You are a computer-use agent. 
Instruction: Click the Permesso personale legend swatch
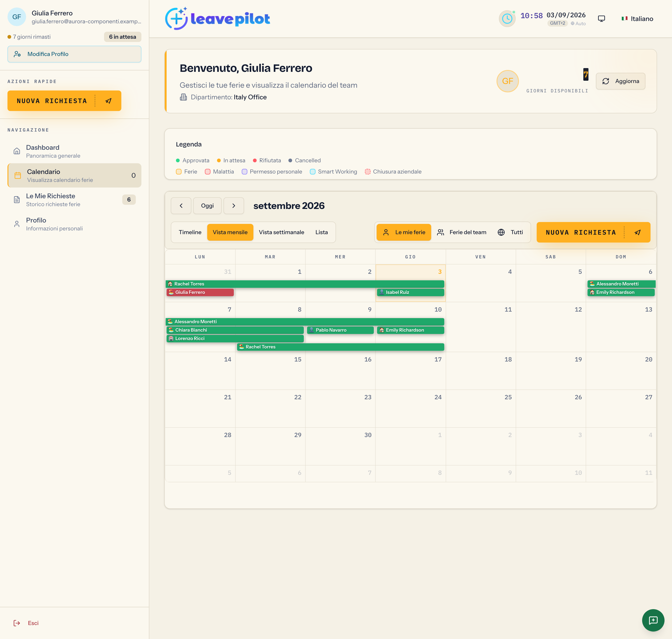[x=244, y=172]
